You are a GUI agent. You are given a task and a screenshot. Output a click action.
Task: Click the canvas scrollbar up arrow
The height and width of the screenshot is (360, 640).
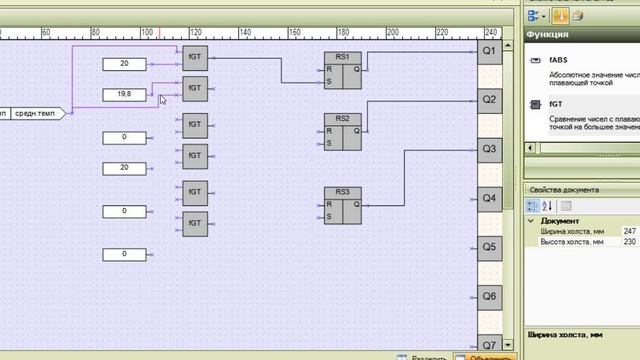(x=508, y=45)
